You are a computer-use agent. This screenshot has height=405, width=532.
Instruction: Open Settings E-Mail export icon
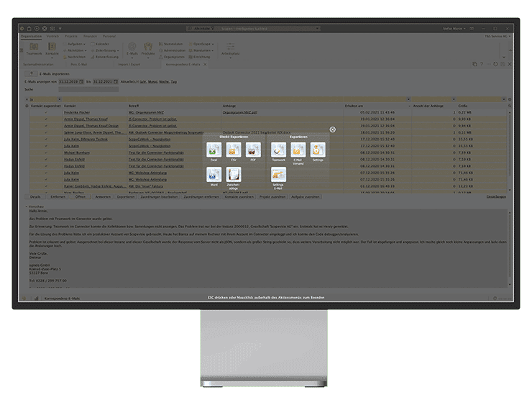pos(278,175)
